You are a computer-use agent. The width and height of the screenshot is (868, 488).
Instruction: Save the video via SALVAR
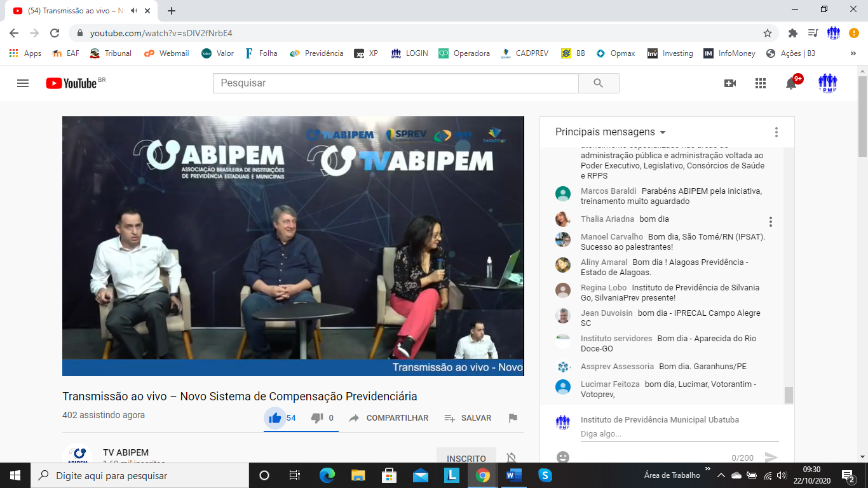[468, 418]
